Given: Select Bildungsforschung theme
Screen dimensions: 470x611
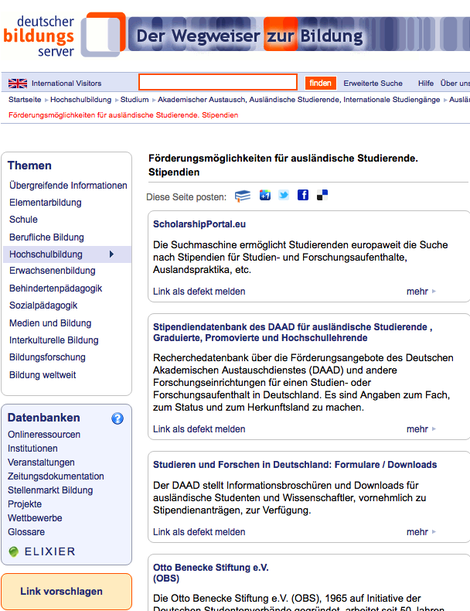Looking at the screenshot, I should (47, 357).
